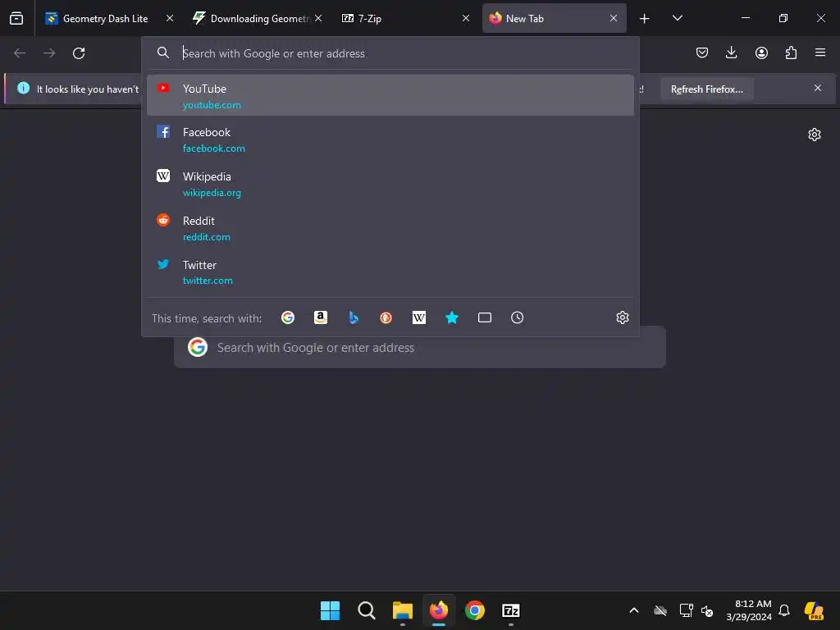840x630 pixels.
Task: Search this time with Amazon icon
Action: (321, 317)
